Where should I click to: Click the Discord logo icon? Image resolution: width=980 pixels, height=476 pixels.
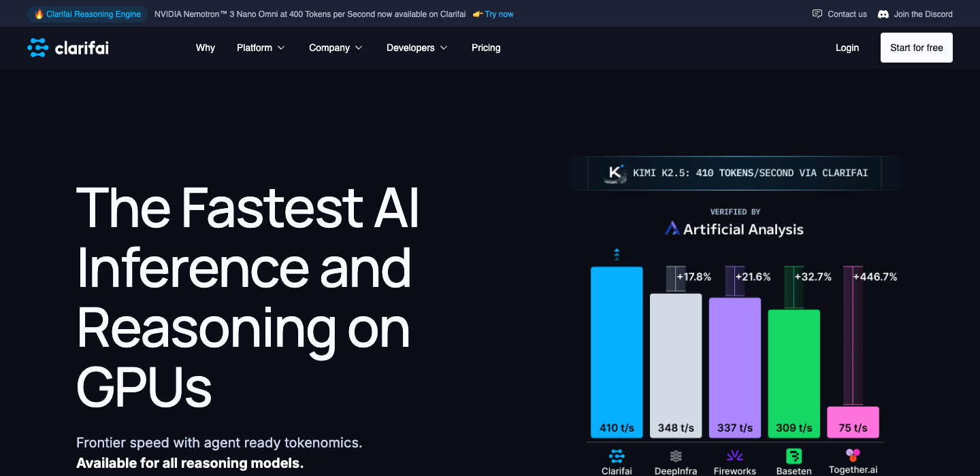click(883, 14)
